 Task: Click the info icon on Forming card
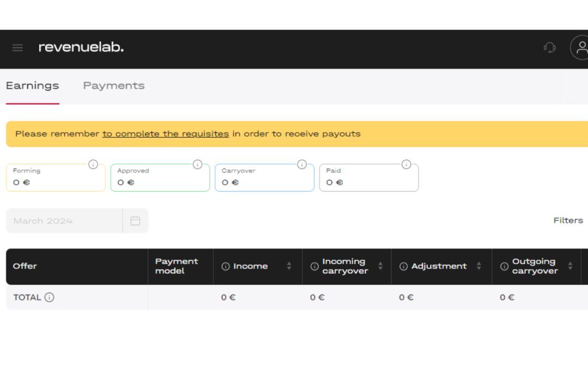click(93, 164)
